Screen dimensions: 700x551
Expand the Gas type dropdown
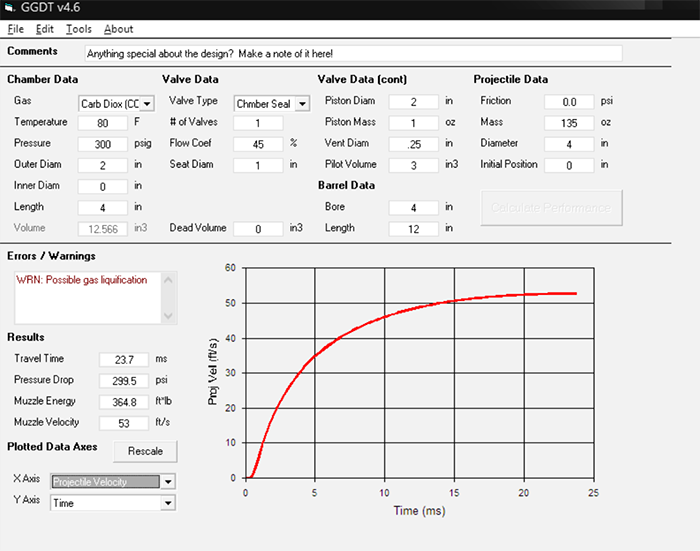148,102
